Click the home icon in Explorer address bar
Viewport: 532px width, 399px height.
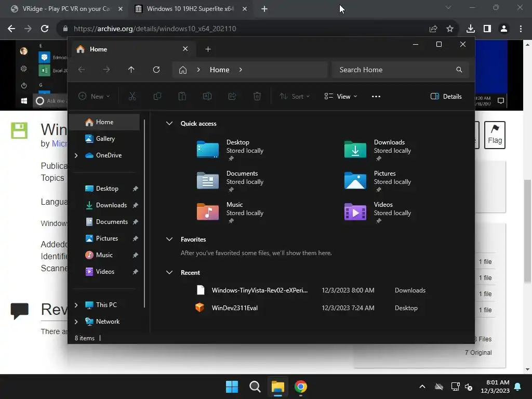coord(183,70)
